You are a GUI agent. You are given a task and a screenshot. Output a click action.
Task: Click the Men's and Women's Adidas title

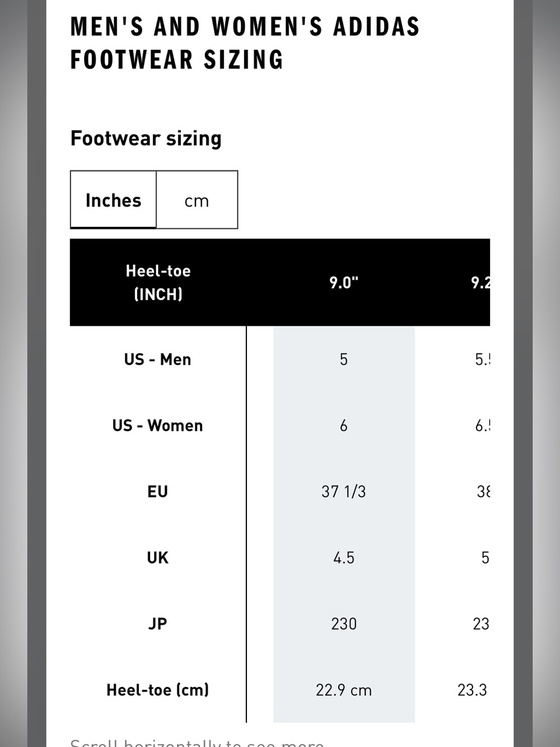[245, 43]
